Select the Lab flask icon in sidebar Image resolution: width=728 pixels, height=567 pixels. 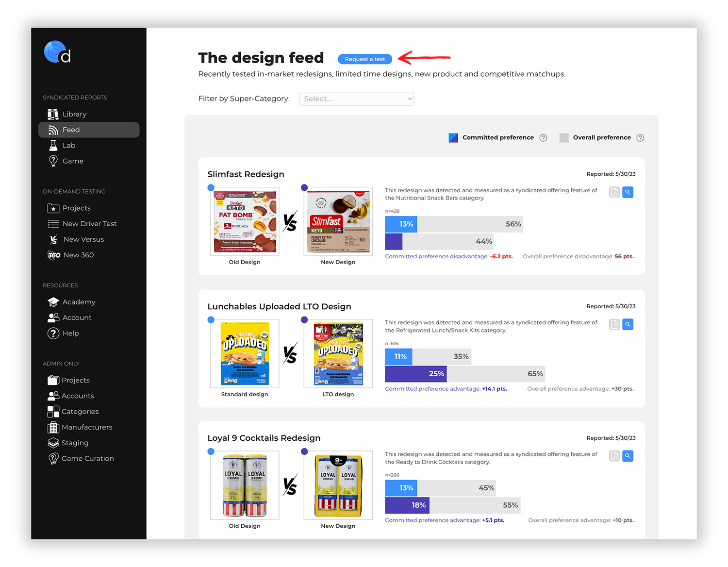pos(53,145)
